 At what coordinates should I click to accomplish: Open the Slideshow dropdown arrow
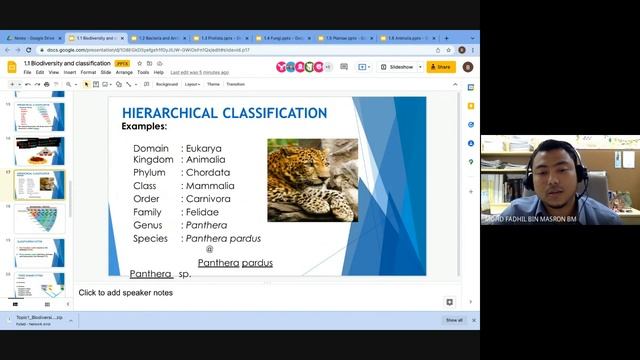[420, 67]
